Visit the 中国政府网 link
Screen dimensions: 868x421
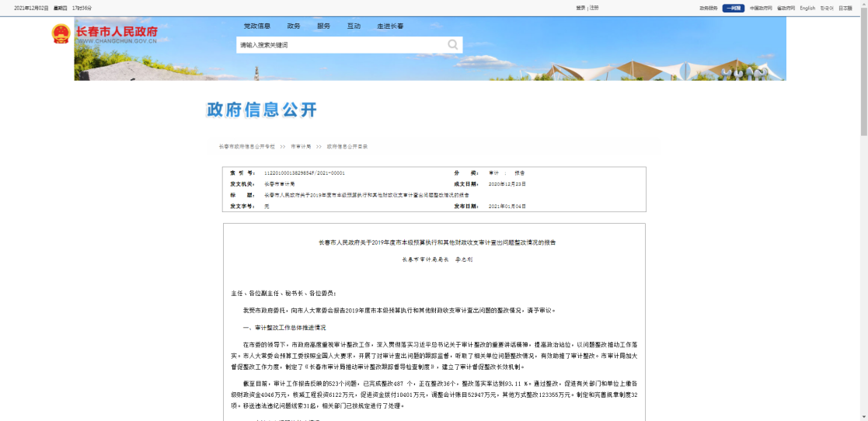pos(760,8)
